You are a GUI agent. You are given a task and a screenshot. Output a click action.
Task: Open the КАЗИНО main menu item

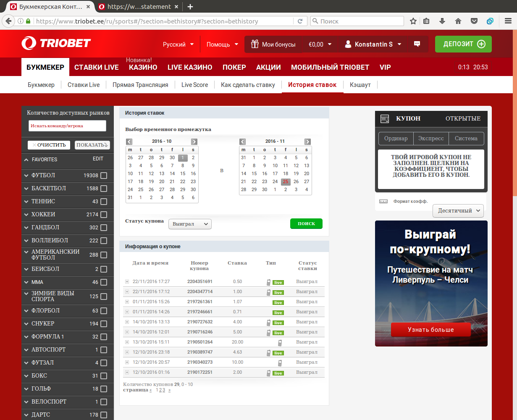point(143,67)
